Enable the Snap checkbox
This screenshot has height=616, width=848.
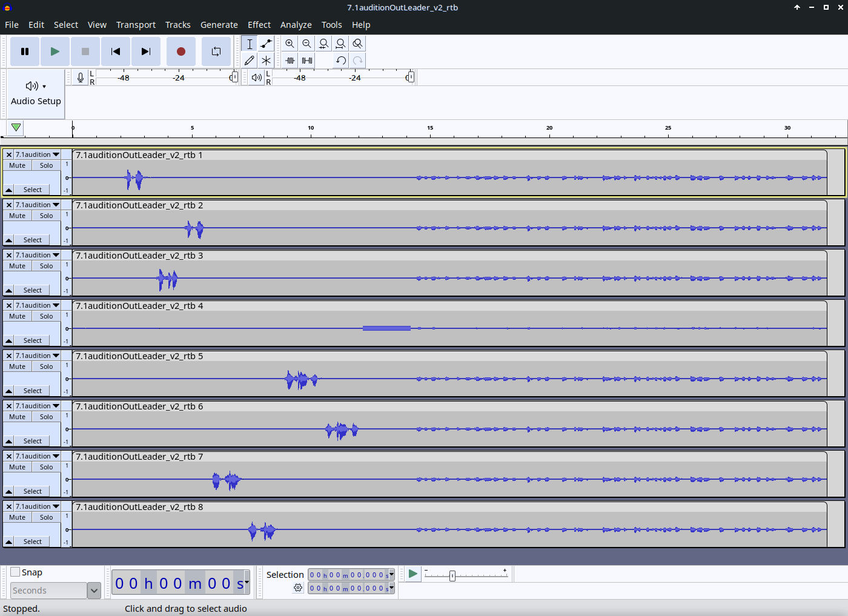15,572
